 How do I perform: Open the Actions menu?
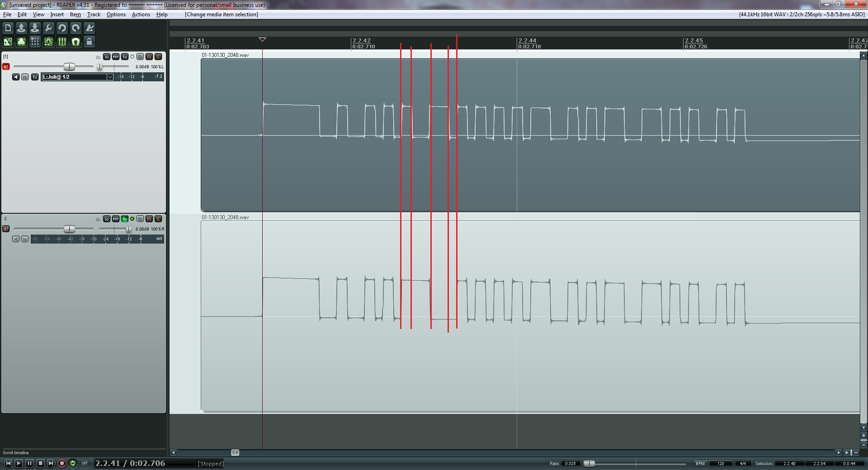[x=141, y=14]
